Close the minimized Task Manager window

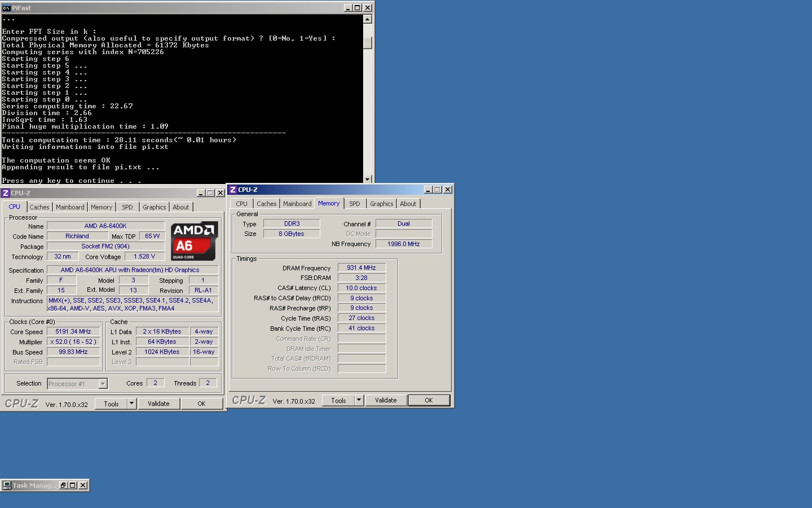(83, 485)
